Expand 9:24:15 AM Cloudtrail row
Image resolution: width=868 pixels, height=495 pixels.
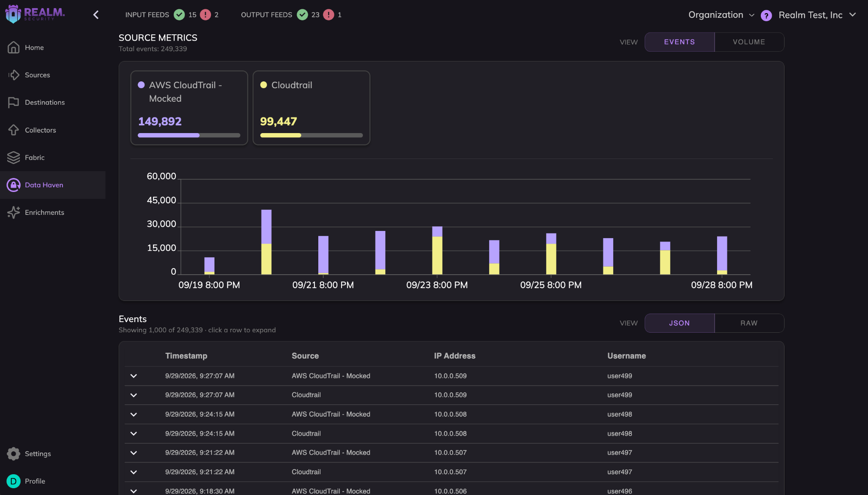(134, 434)
